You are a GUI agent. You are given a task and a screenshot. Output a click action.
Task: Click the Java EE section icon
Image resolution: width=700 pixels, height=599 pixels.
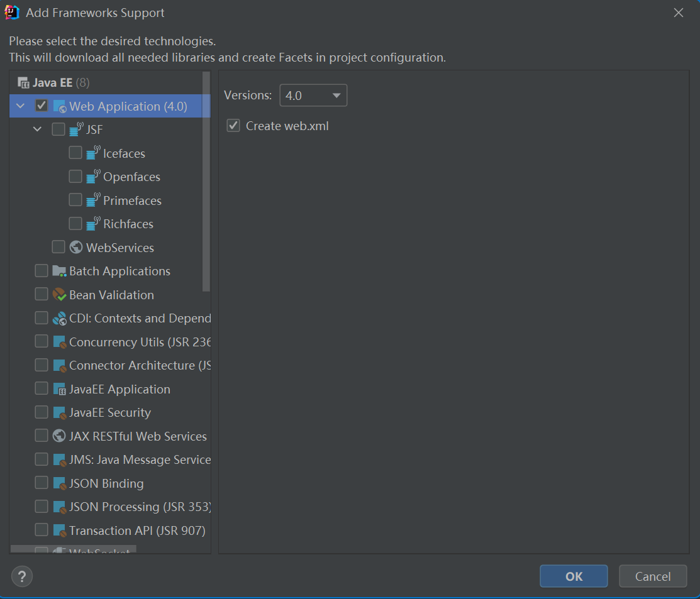(23, 82)
